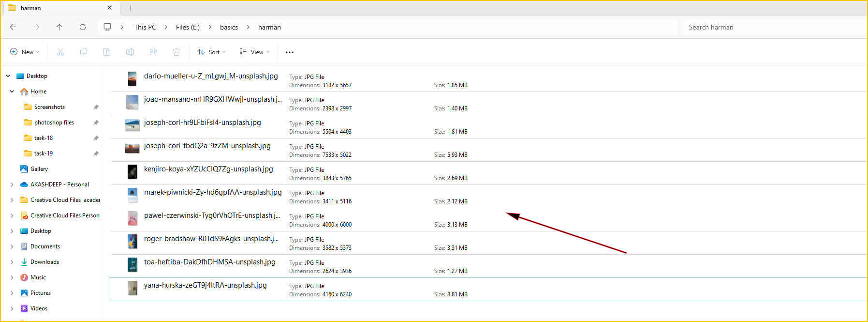Screen dimensions: 868x322
Task: Collapse the Home tree section
Action: [x=12, y=92]
